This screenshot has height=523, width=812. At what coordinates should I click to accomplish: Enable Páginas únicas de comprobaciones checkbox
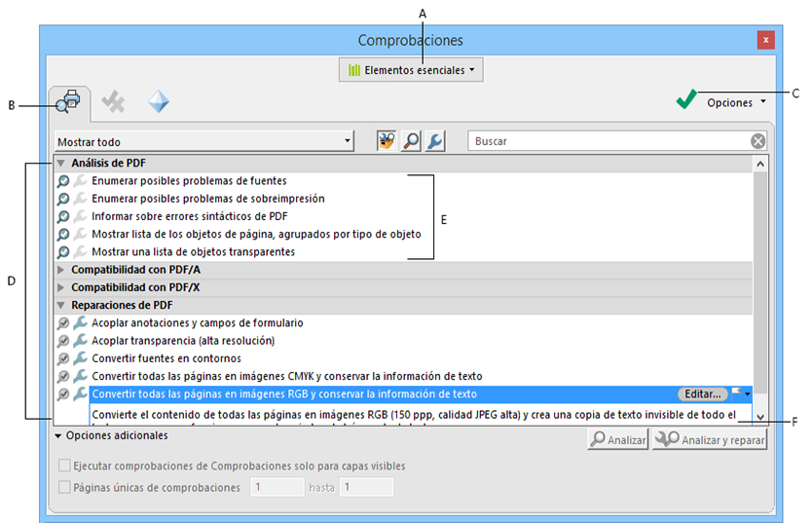click(x=64, y=487)
